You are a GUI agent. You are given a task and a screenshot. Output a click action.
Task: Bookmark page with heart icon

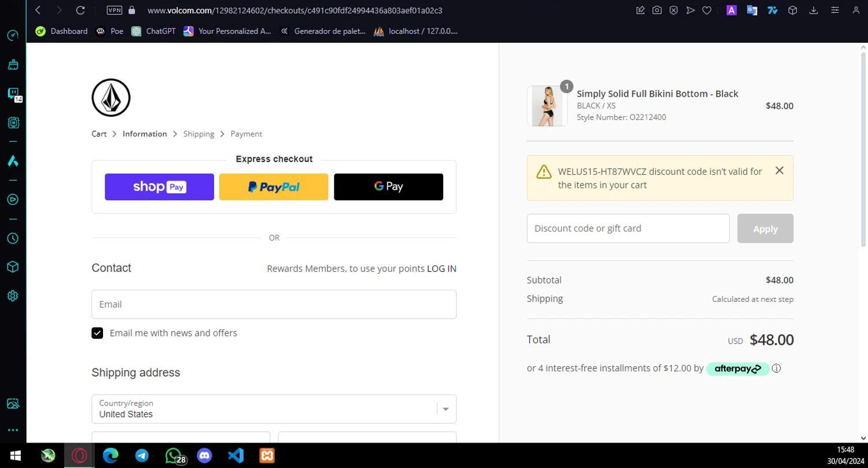pyautogui.click(x=707, y=10)
